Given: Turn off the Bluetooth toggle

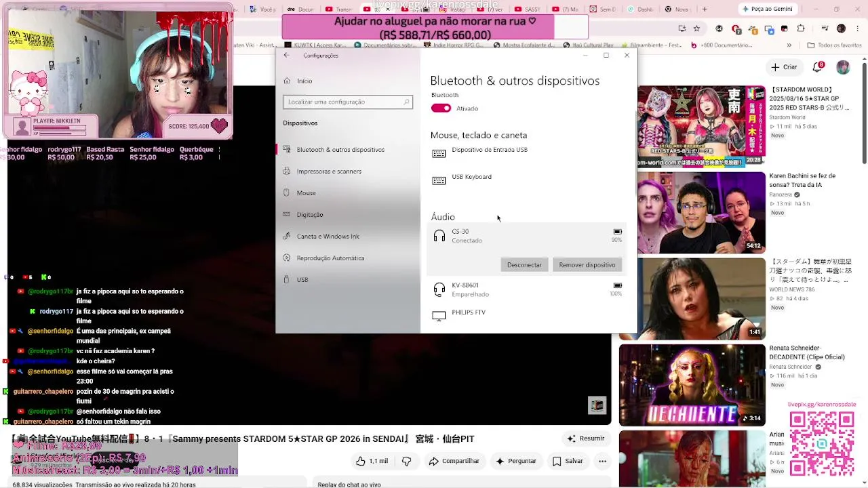Looking at the screenshot, I should [x=441, y=108].
